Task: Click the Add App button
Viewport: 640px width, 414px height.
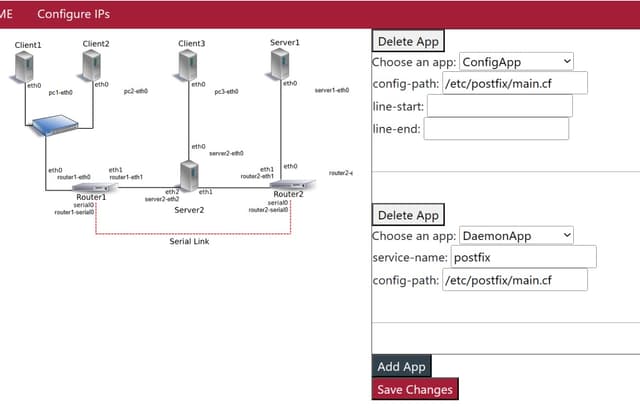Action: 402,367
